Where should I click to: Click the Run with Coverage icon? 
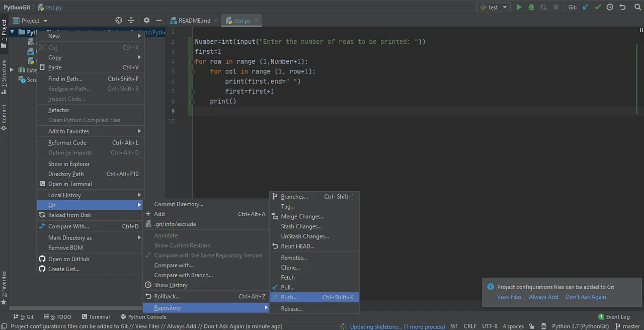tap(543, 7)
